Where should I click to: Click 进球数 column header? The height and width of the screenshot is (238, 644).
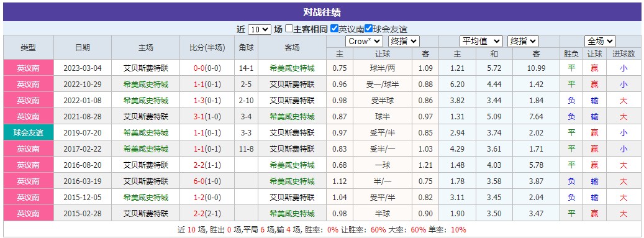(624, 53)
